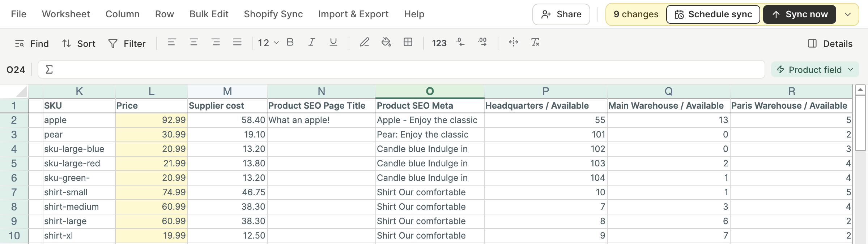Click the price cell 74.99

pyautogui.click(x=152, y=192)
